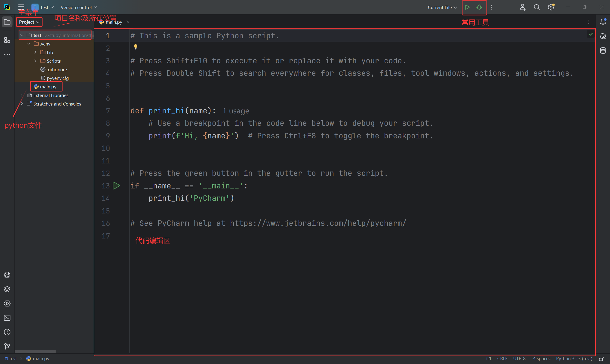Toggle the Project folder tool window
The image size is (610, 364).
point(7,22)
